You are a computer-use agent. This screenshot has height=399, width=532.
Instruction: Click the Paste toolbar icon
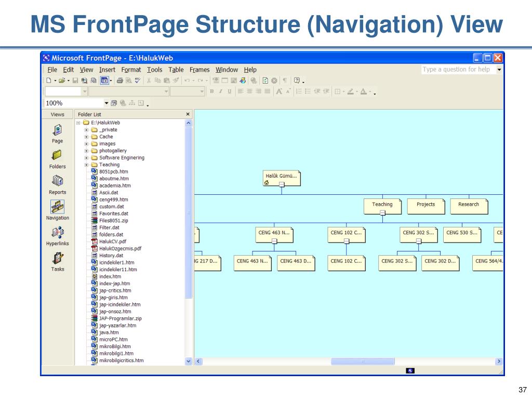167,81
